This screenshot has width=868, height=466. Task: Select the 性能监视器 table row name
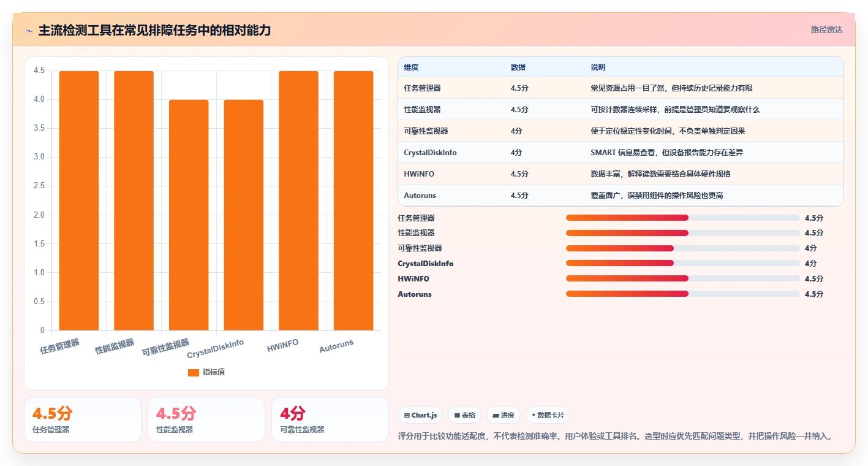pos(422,110)
